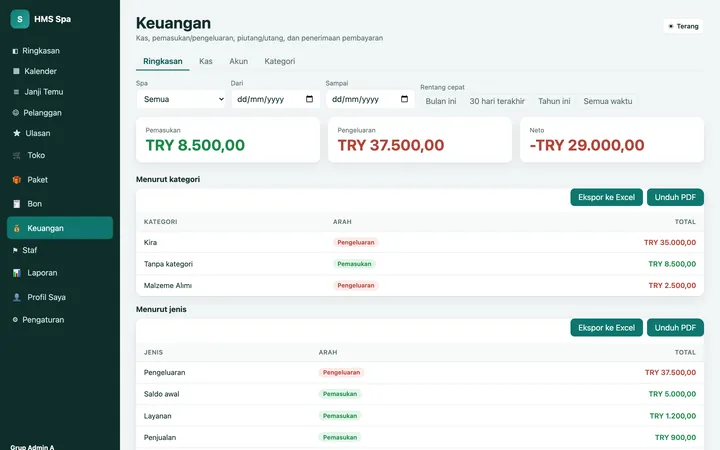Click the Staf flag icon
720x450 pixels.
pos(15,250)
